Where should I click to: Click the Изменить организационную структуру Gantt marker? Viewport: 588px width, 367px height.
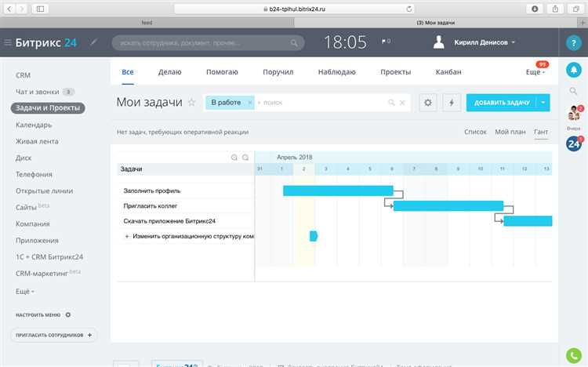(x=314, y=236)
